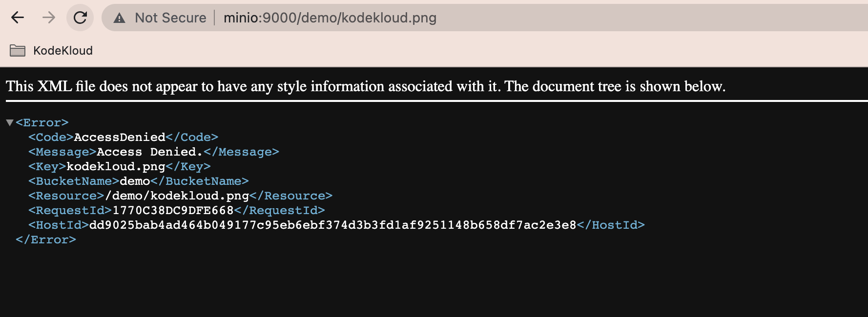Click the XML style information notice text

[365, 86]
